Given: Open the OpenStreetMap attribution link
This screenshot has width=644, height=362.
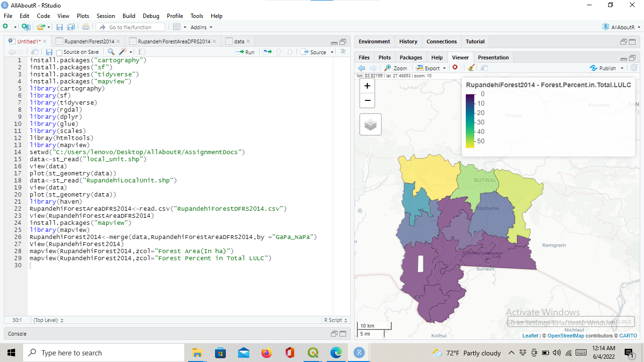Looking at the screenshot, I should (565, 336).
